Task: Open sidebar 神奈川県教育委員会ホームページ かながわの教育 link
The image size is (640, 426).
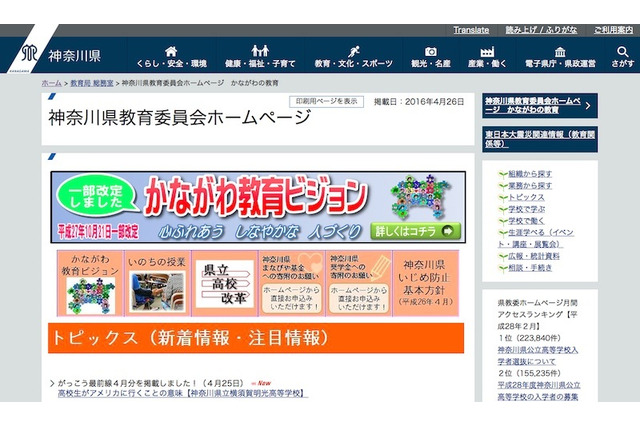Action: pyautogui.click(x=533, y=105)
